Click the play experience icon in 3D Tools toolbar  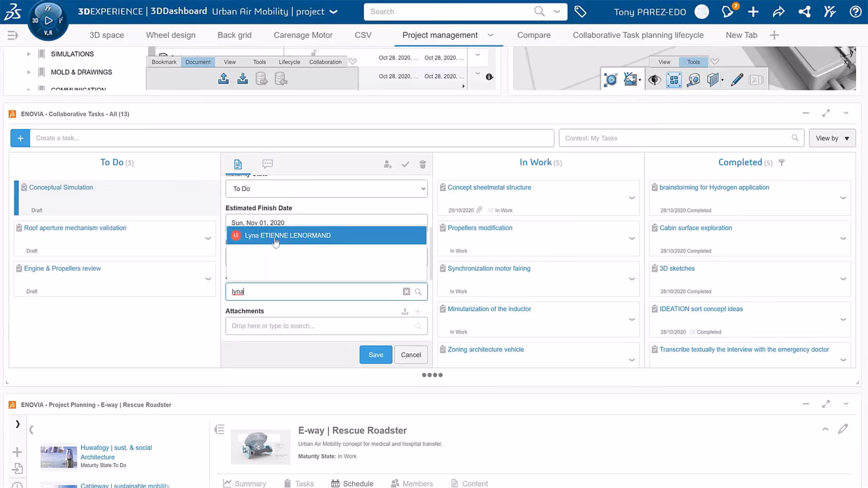(610, 80)
